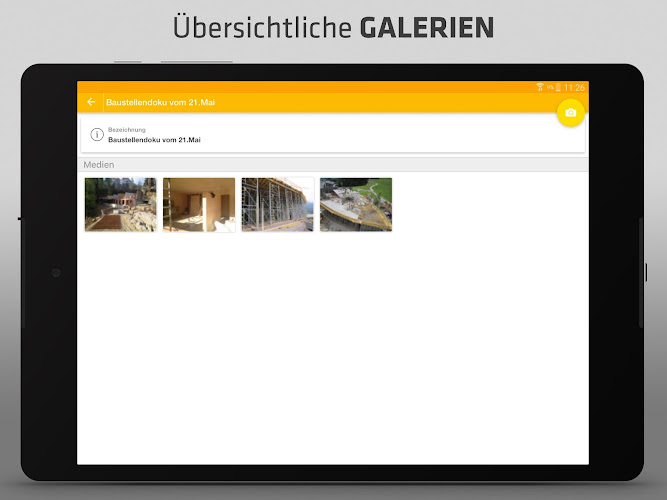Viewport: 667px width, 500px height.
Task: Click the tablet's front camera lens
Action: pos(56,272)
